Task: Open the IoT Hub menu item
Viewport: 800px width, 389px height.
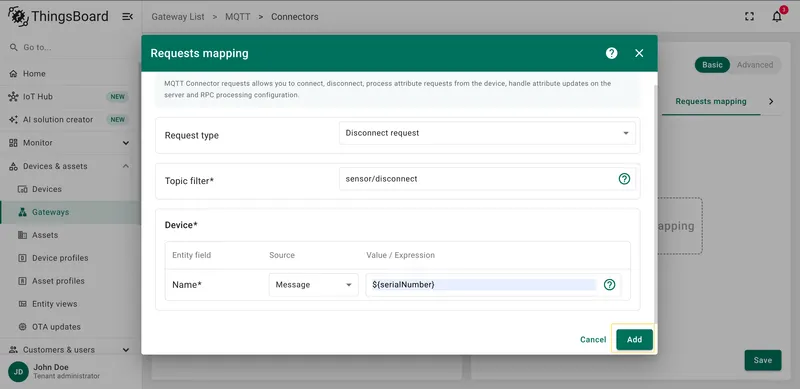Action: [70, 96]
